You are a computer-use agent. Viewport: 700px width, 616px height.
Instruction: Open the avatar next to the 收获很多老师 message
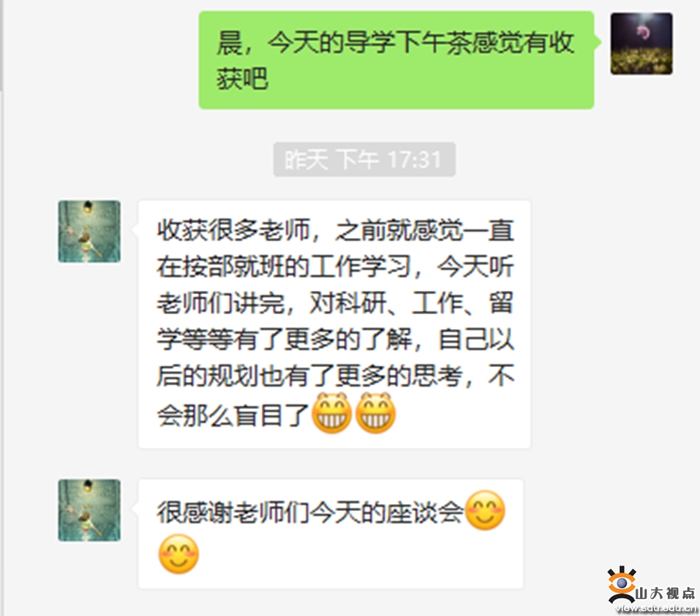[89, 231]
